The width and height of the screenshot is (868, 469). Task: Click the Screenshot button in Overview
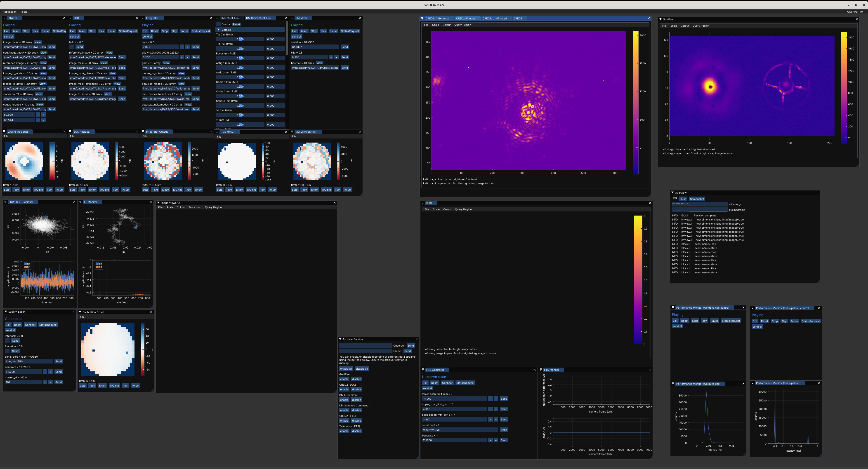(697, 199)
